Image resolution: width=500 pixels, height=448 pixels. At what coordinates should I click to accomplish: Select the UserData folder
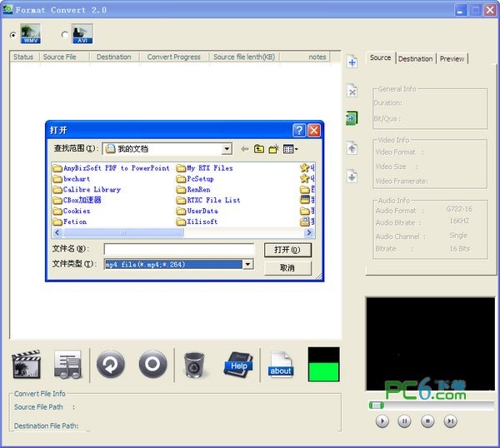pos(197,211)
